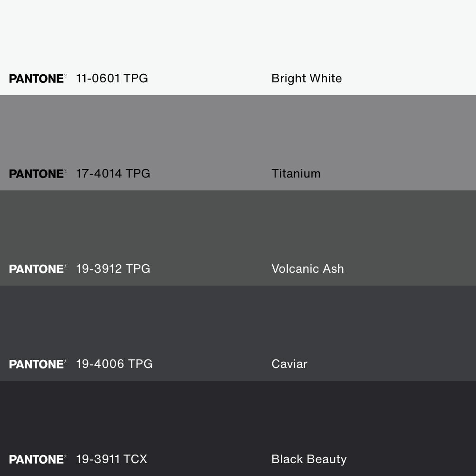
Task: Click the "Bright White" color name
Action: coord(307,79)
